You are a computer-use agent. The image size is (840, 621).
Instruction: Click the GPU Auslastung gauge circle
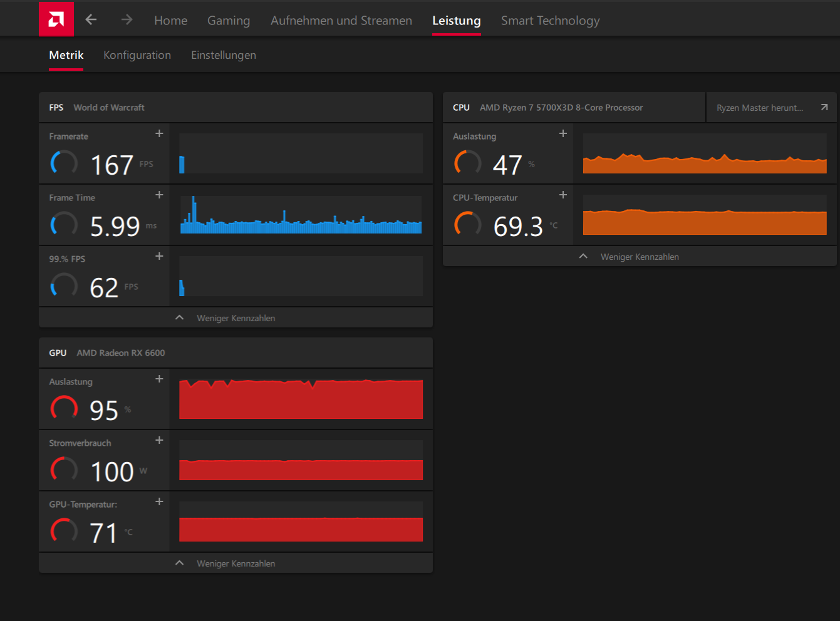click(x=64, y=409)
